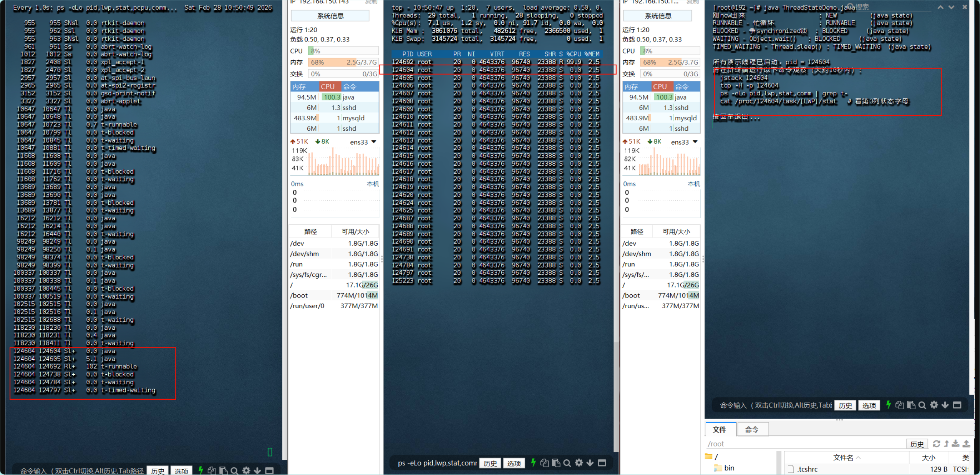
Task: Click the search previous-result up chevron
Action: click(940, 7)
